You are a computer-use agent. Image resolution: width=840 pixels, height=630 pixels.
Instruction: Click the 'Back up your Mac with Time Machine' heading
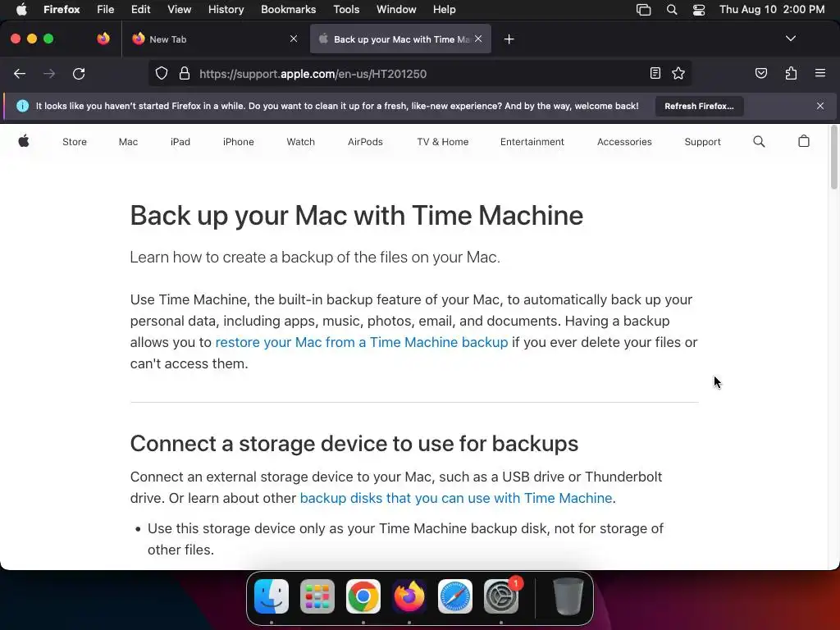357,216
